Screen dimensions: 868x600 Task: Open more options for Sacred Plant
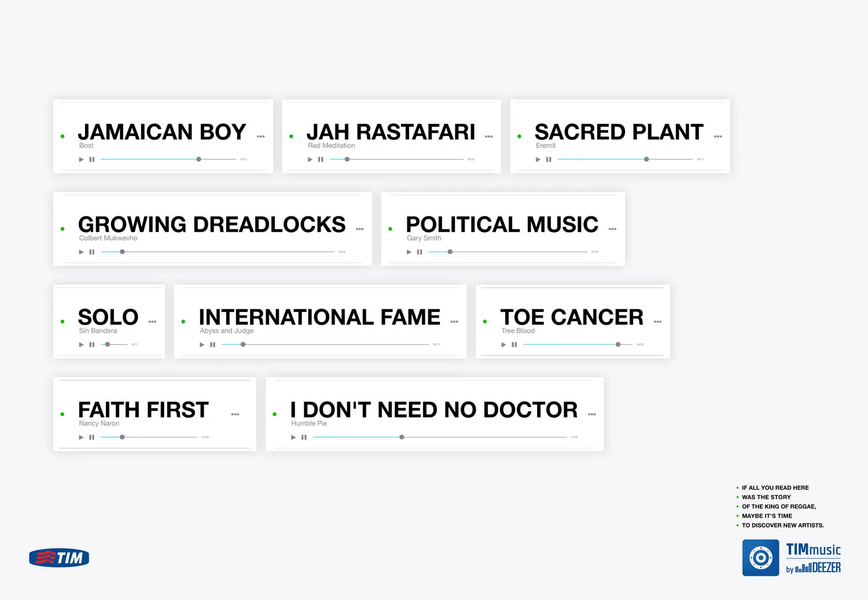point(718,137)
